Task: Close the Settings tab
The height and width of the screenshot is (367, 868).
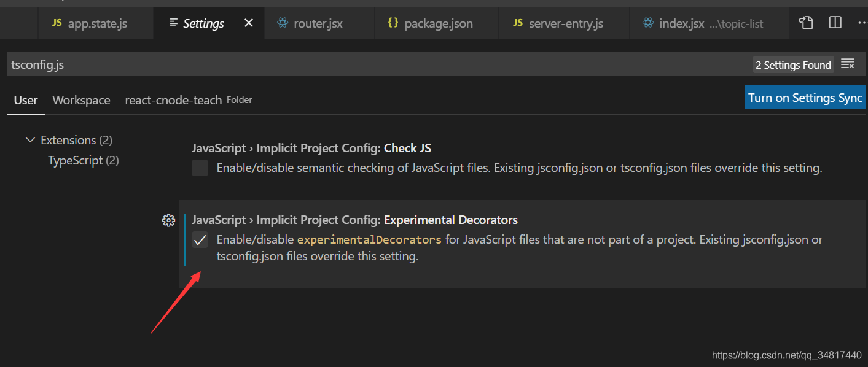Action: click(x=249, y=23)
